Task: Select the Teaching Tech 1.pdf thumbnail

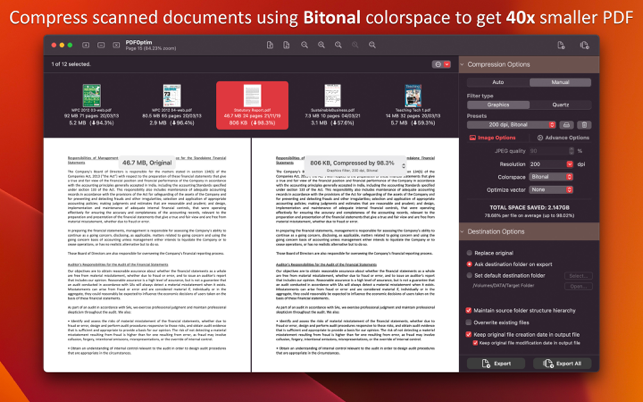Action: (413, 105)
